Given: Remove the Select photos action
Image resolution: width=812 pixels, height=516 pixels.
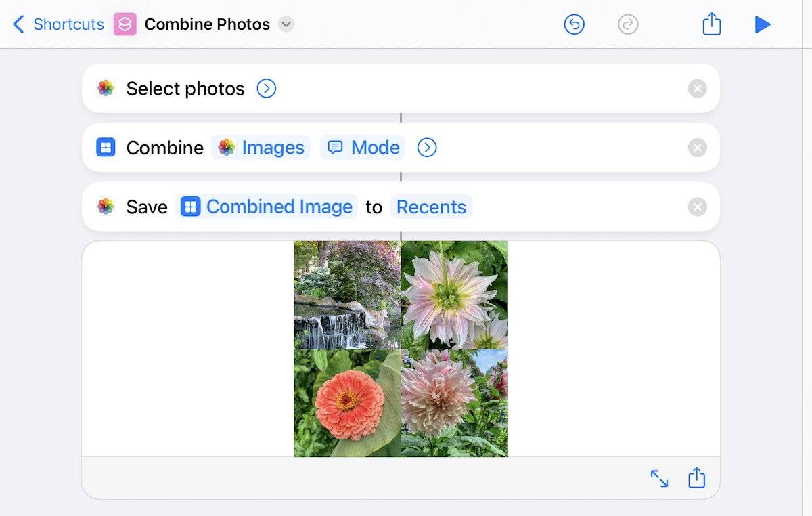Looking at the screenshot, I should (x=697, y=89).
